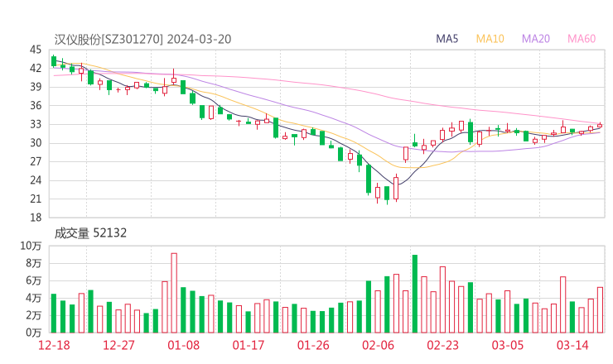Screen dimensions: 613x364
Task: Click the 01-26 date label
Action: point(313,345)
